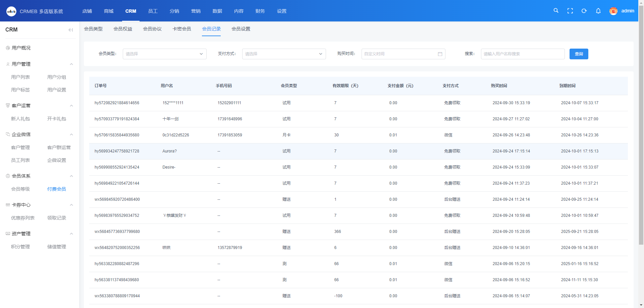The height and width of the screenshot is (308, 644).
Task: Switch to the 卡密会员 tab
Action: (x=181, y=29)
